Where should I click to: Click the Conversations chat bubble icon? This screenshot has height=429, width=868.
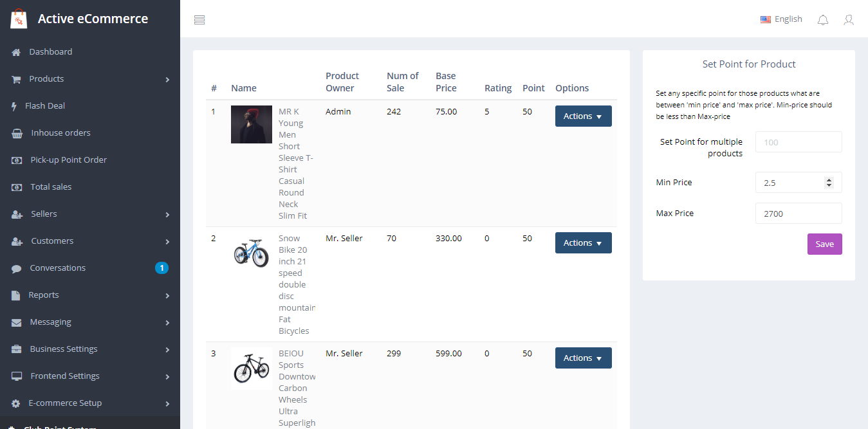[17, 268]
